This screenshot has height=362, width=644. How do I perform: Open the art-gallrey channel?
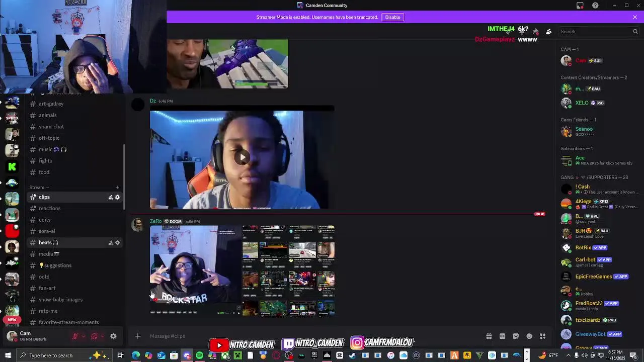pos(74,104)
